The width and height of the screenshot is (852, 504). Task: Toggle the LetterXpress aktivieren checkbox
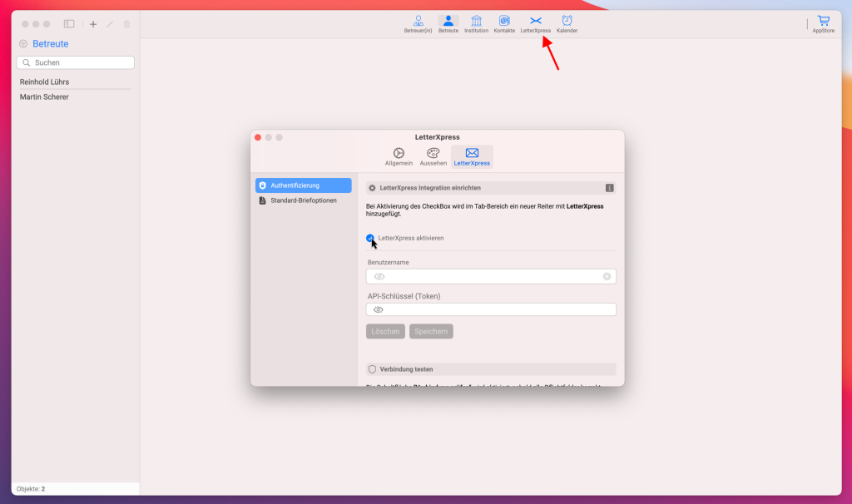pyautogui.click(x=370, y=238)
